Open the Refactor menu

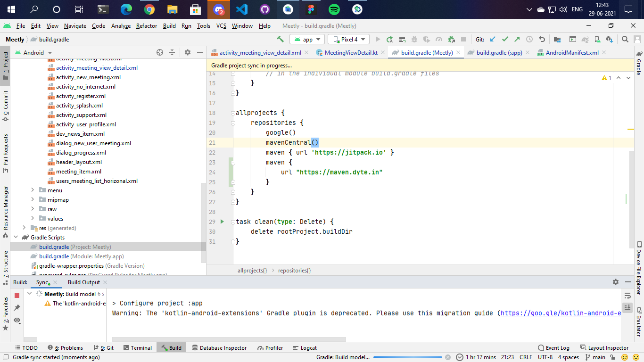pos(147,26)
